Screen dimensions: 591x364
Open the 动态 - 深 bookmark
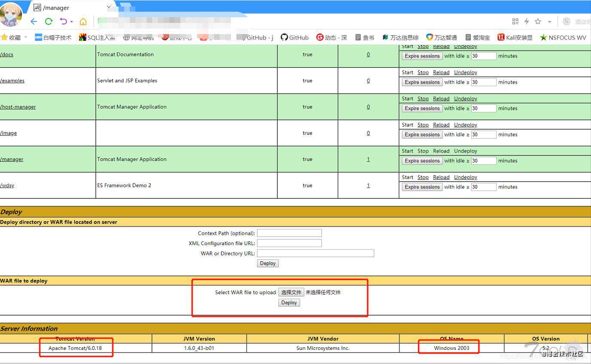(331, 37)
